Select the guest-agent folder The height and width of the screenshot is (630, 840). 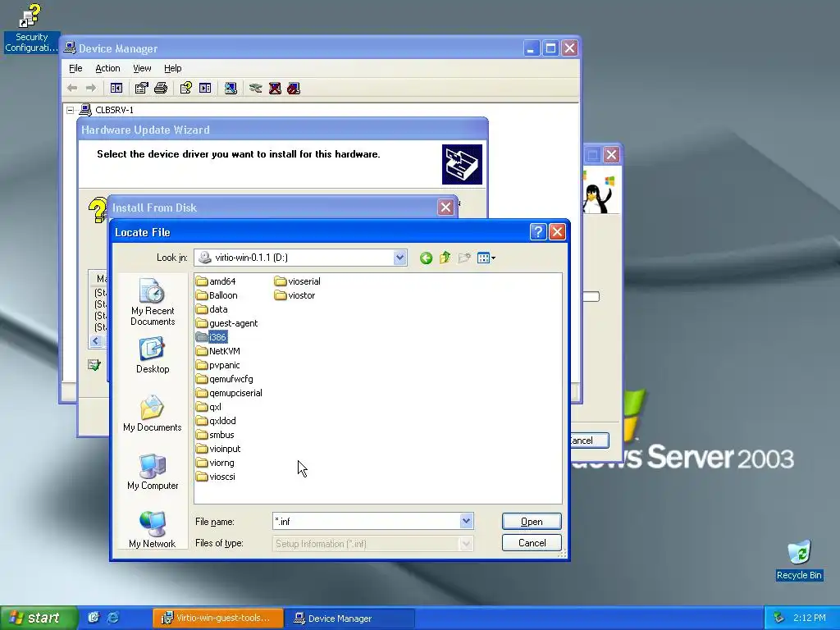click(x=226, y=323)
